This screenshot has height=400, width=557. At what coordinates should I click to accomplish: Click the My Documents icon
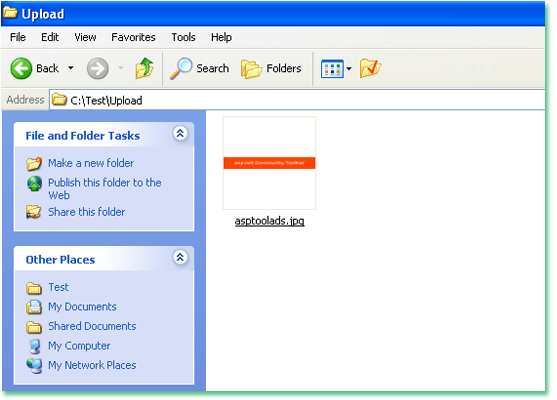[x=34, y=307]
